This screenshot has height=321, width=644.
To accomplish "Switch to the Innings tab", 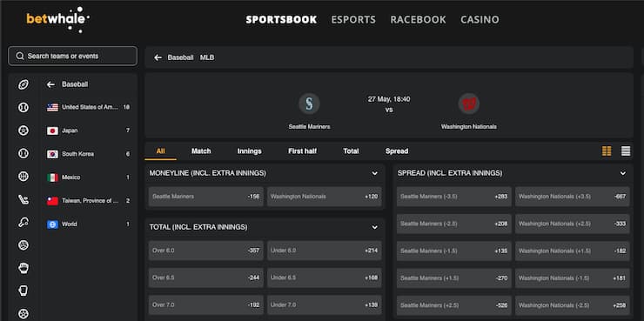I will [x=249, y=151].
